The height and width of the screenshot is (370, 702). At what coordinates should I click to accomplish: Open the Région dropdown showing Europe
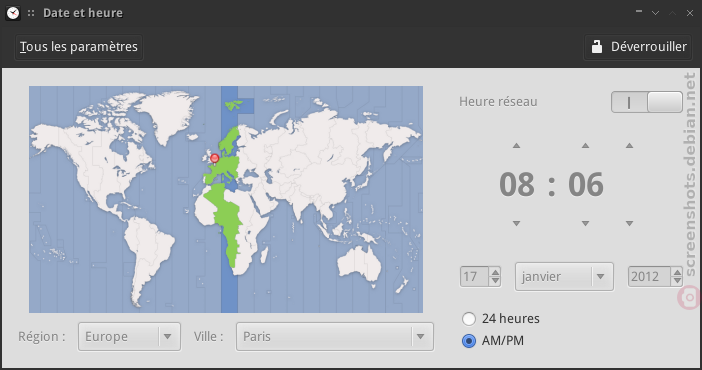[x=129, y=336]
